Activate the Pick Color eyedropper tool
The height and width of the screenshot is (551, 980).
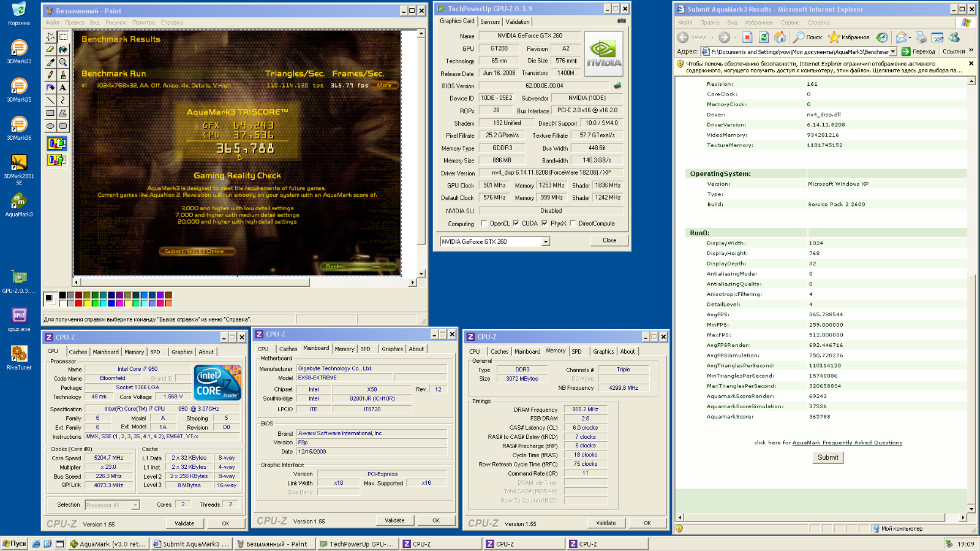click(x=50, y=63)
